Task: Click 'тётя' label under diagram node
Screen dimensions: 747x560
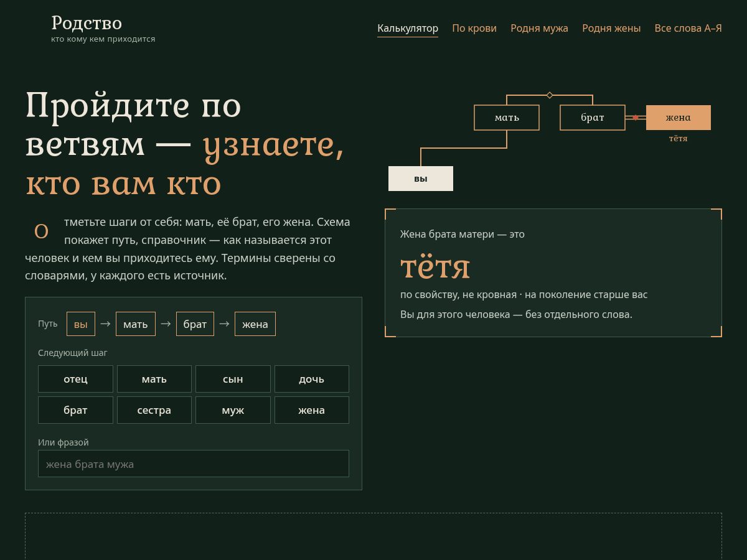Action: click(x=679, y=138)
